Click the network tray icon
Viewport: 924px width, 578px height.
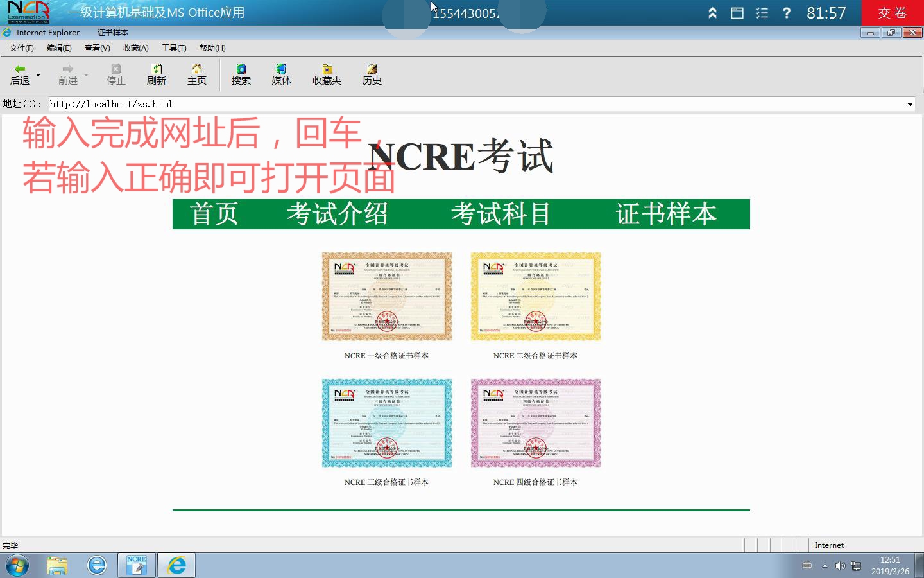tap(856, 566)
